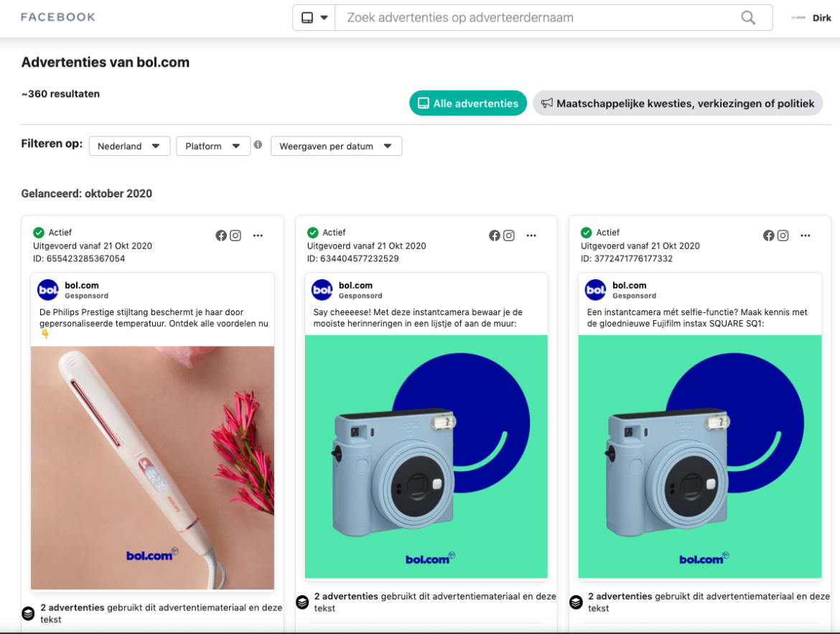Screen dimensions: 840x634
Task: Click the Actief checkmark on Say cheeeese ad
Action: [x=312, y=232]
